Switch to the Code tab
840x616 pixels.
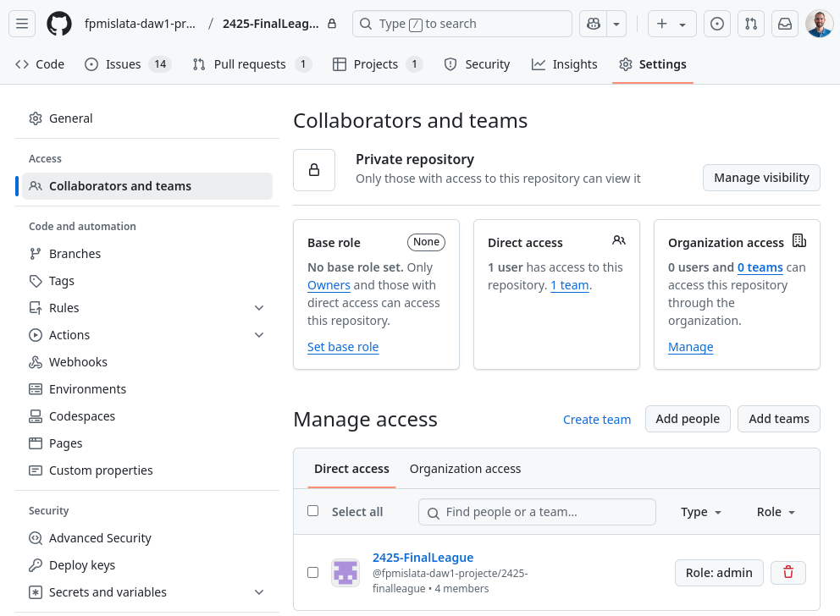click(40, 64)
